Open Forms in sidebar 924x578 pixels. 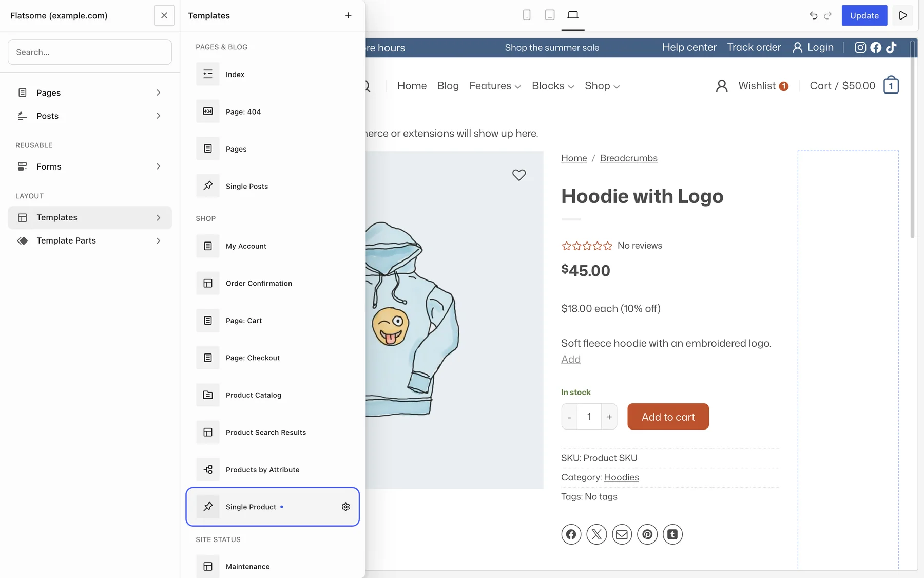pyautogui.click(x=90, y=166)
